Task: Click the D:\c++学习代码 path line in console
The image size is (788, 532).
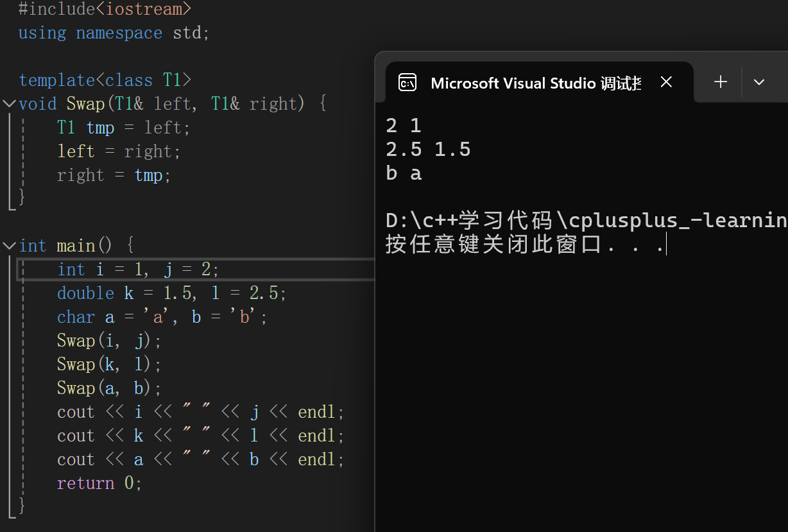Action: pos(587,221)
